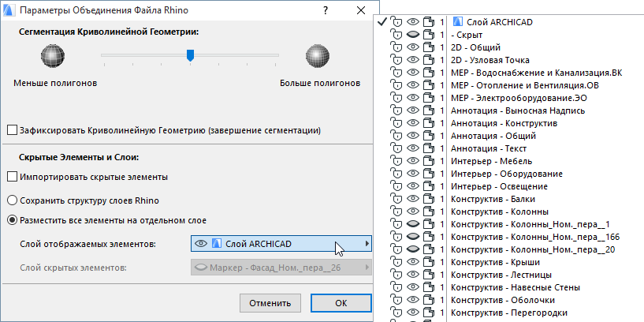Viewport: 644px width, 322px height.
Task: Click lock icon in Аннотация - Текст row
Action: click(396, 148)
